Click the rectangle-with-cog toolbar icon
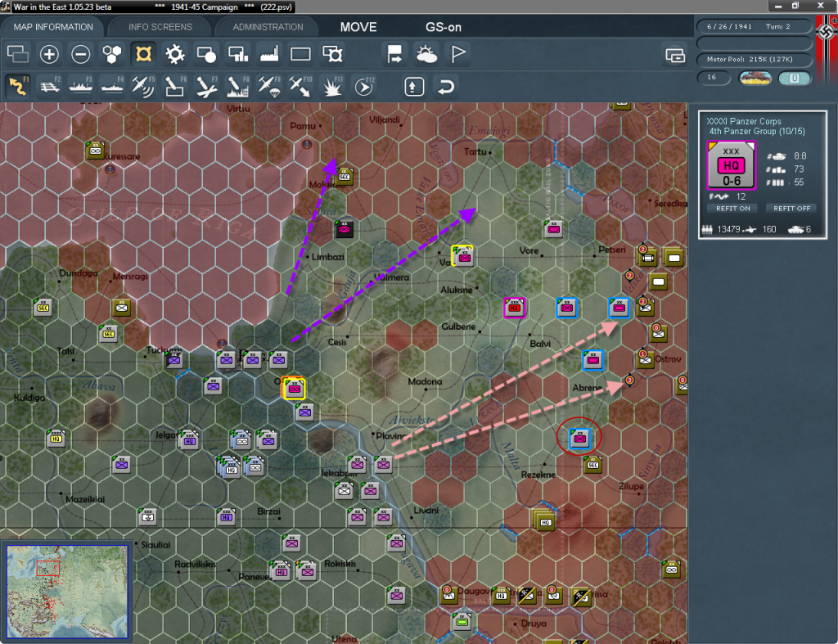This screenshot has width=838, height=644. [332, 54]
